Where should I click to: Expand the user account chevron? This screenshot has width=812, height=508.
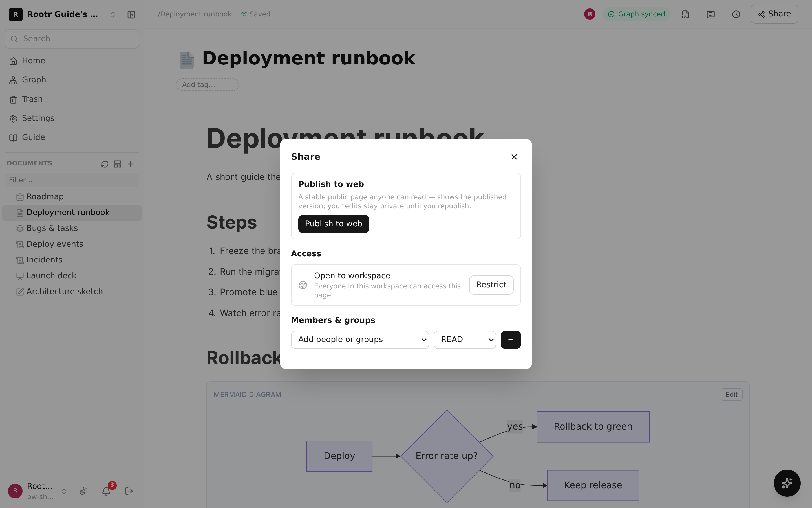click(64, 491)
